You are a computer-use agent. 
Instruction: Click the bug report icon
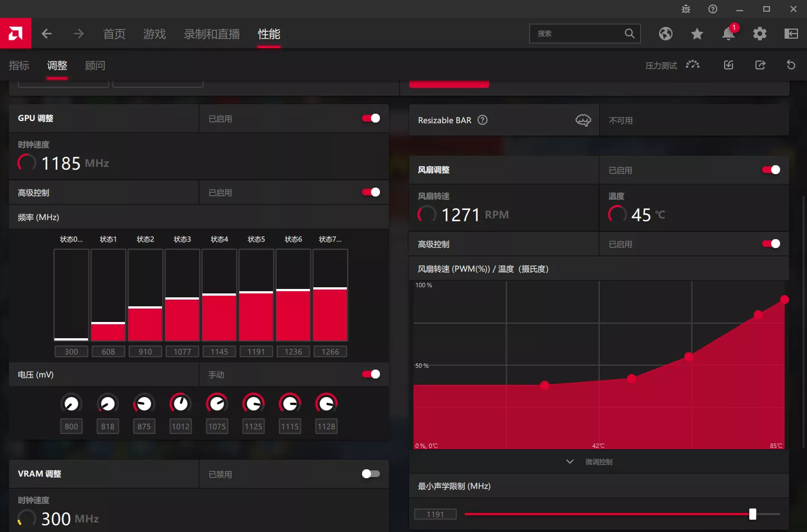coord(686,9)
